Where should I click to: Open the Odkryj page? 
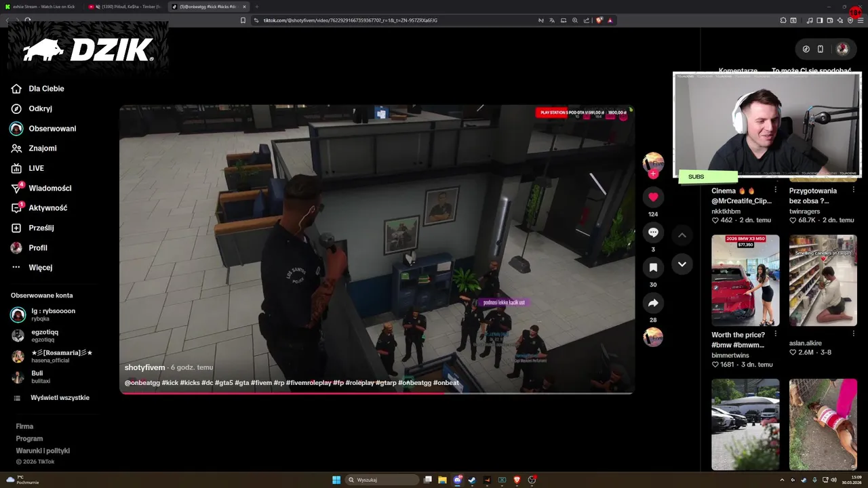[31, 108]
